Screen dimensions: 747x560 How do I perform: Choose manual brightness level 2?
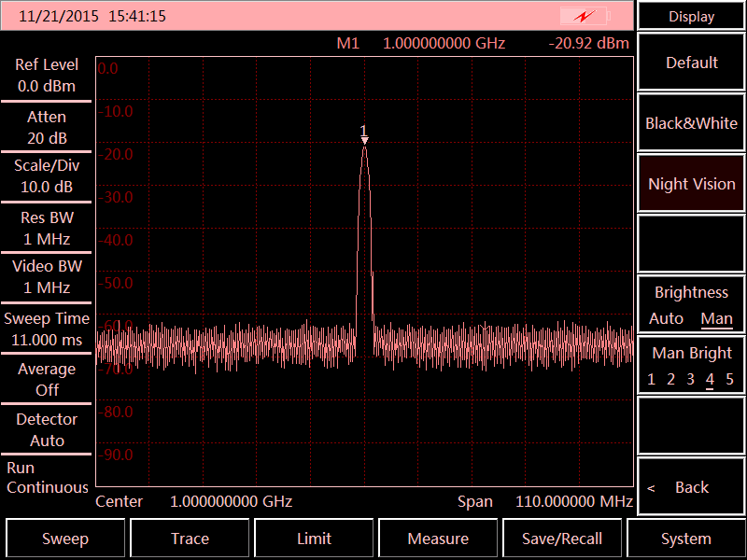click(x=670, y=379)
